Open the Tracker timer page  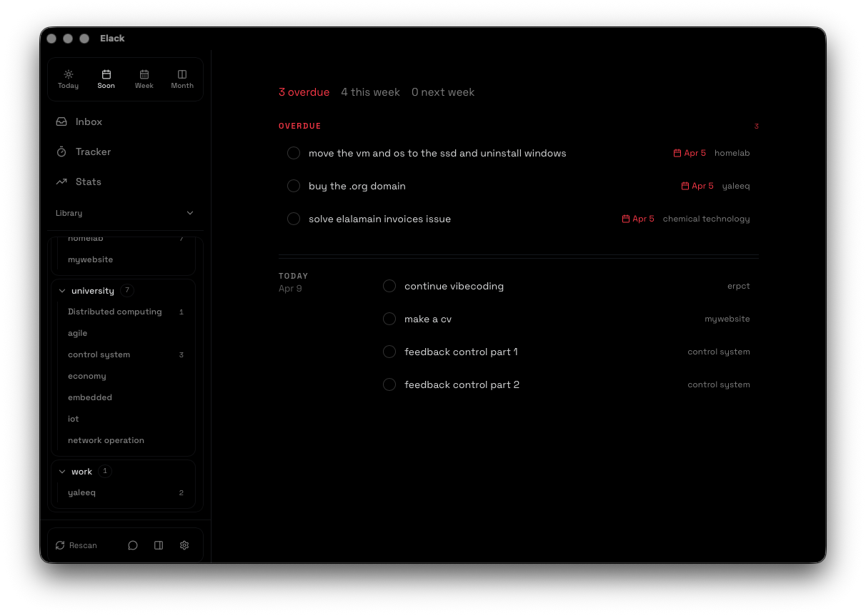(93, 152)
